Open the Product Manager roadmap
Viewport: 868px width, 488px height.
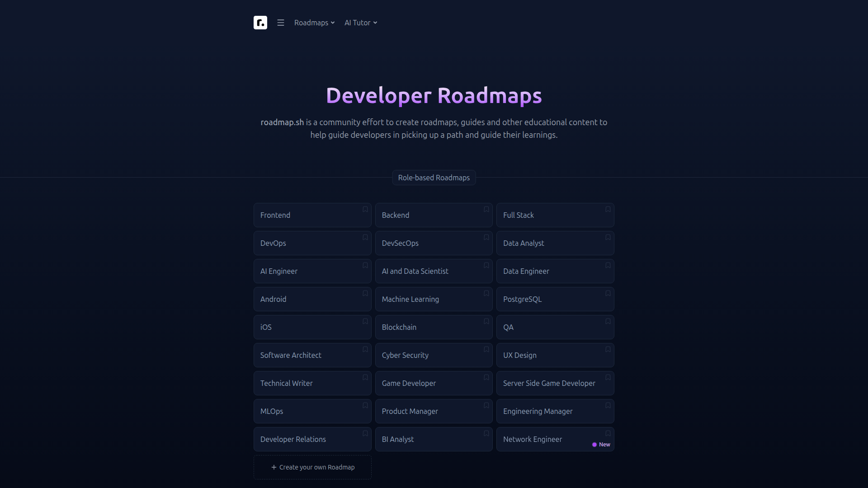(x=434, y=411)
